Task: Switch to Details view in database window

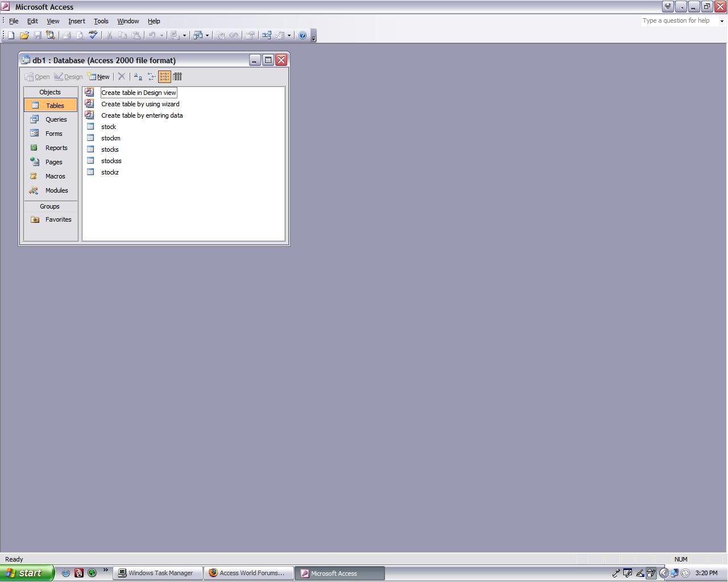Action: 177,77
